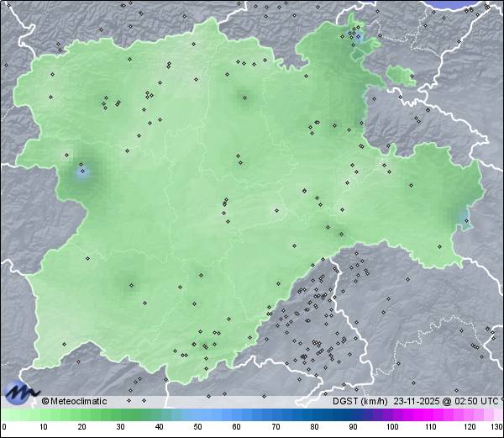Select the dark blue swatch above the 80 label
This screenshot has height=438, width=504.
point(313,415)
